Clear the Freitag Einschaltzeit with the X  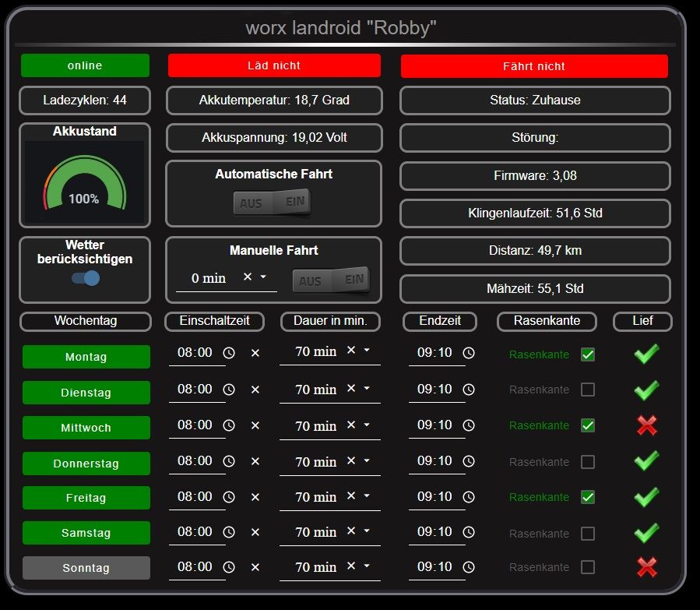pyautogui.click(x=255, y=496)
